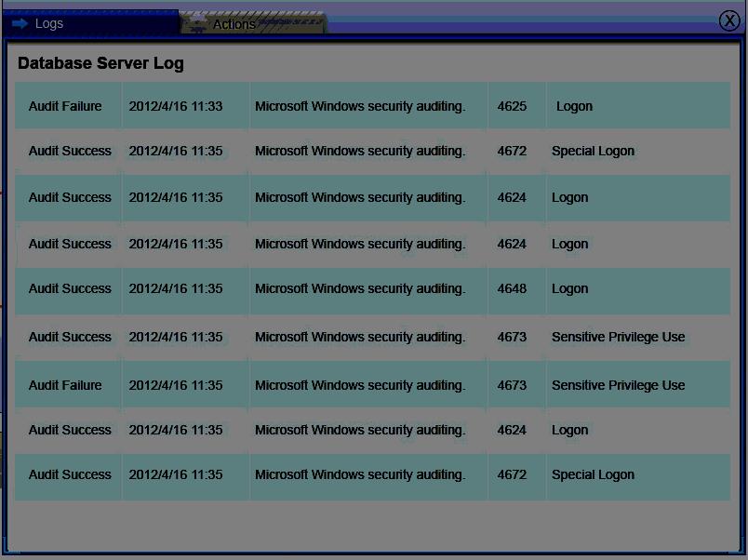
Task: Select Logon category in the 4648 row
Action: [x=569, y=288]
